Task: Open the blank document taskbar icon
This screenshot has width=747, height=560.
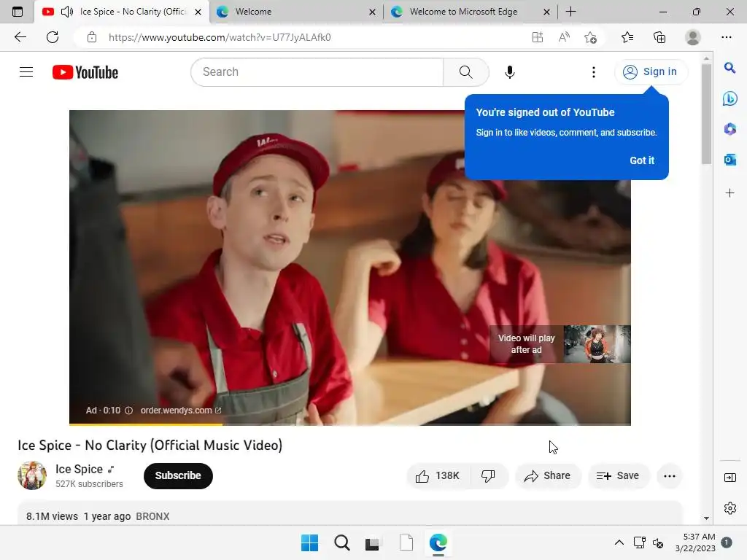Action: point(406,542)
